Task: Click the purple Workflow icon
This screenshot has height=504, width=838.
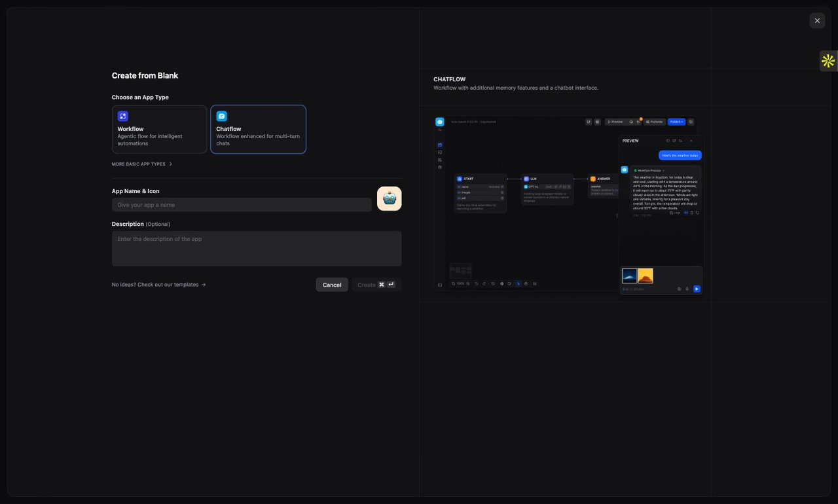Action: pos(123,116)
